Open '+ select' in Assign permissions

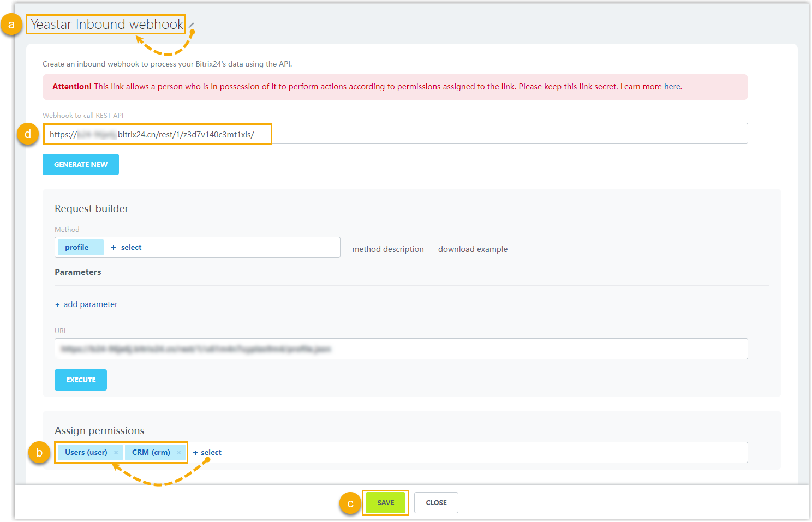pyautogui.click(x=207, y=453)
